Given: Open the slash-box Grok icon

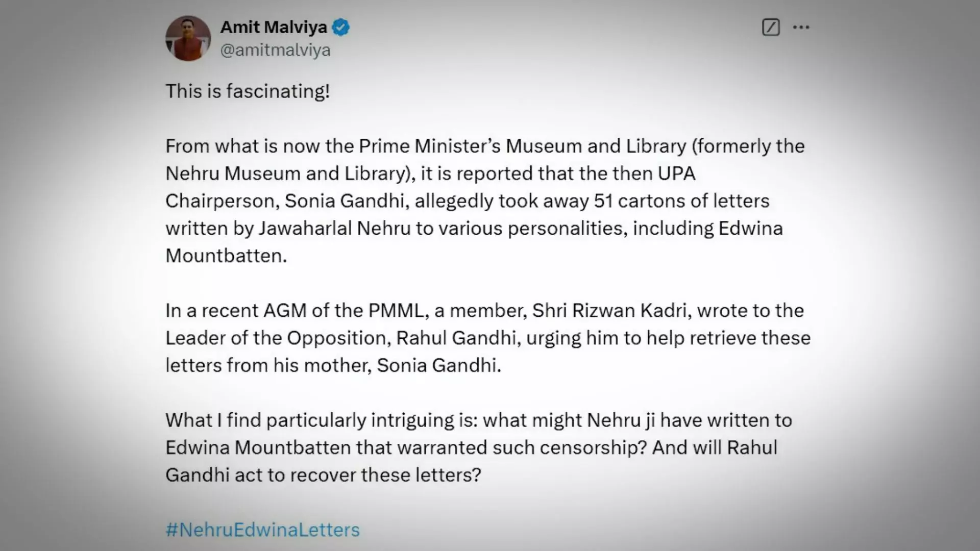Looking at the screenshot, I should coord(771,27).
